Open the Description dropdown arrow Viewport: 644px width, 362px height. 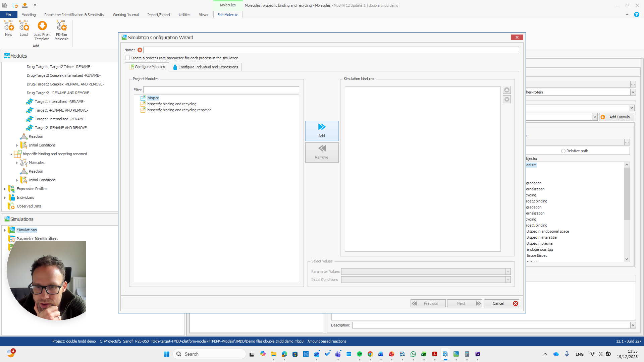coord(633,325)
